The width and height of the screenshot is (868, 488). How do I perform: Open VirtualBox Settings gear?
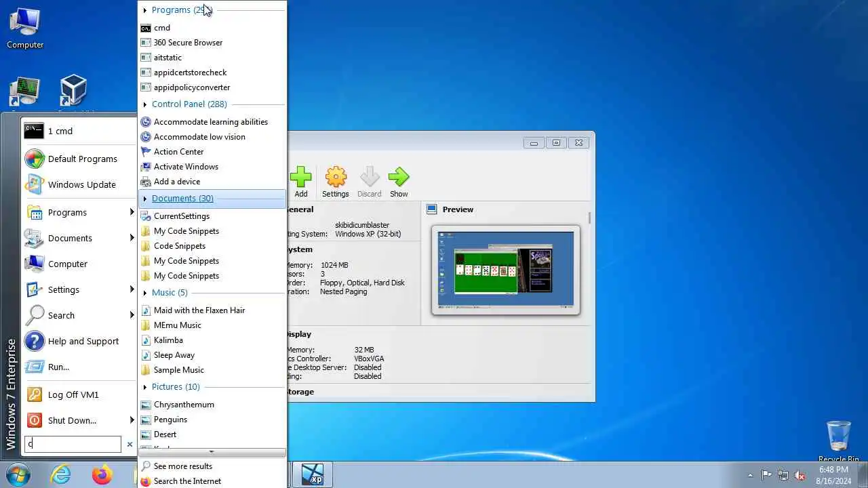[335, 182]
